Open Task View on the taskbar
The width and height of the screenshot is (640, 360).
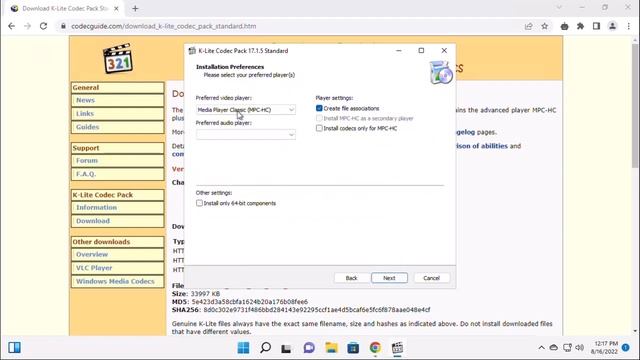point(287,348)
